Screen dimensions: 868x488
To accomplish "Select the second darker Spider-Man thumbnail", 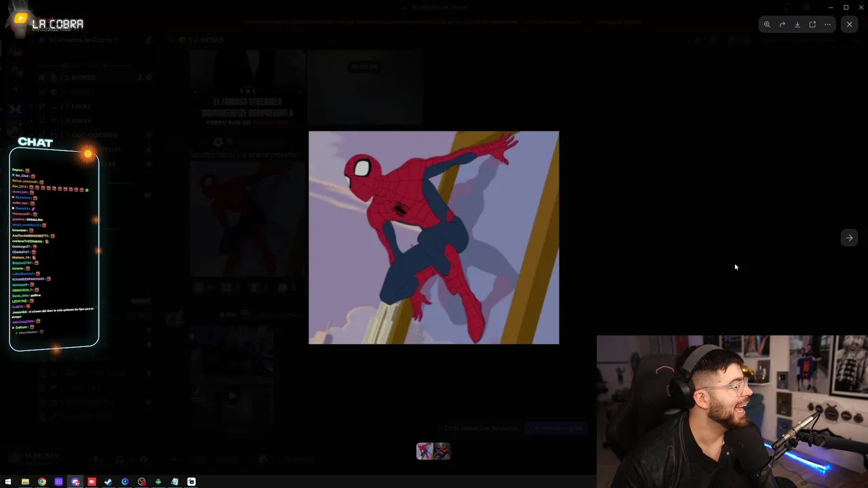I will pyautogui.click(x=442, y=451).
